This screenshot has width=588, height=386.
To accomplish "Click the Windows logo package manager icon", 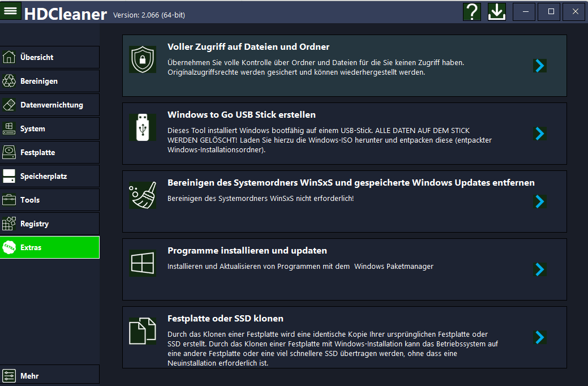I will [143, 263].
